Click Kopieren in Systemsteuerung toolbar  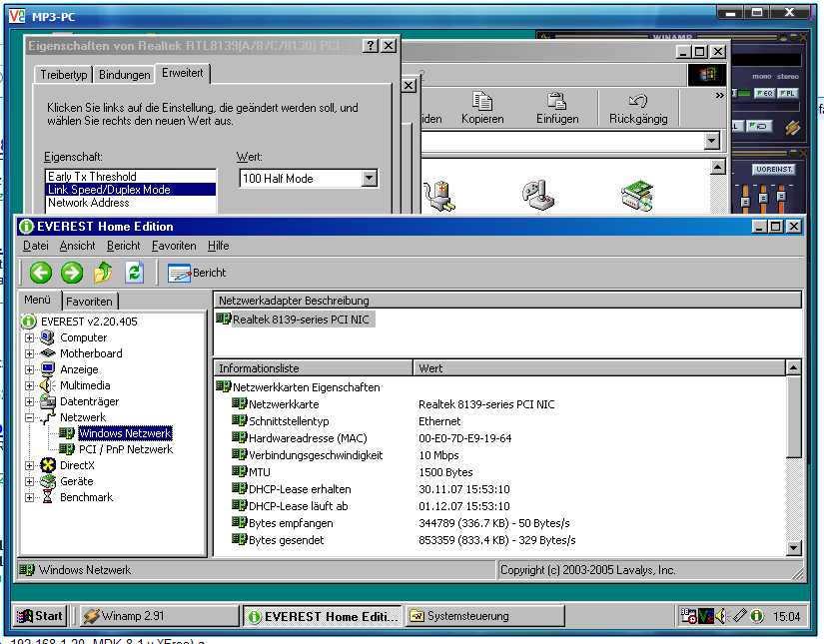click(x=482, y=108)
